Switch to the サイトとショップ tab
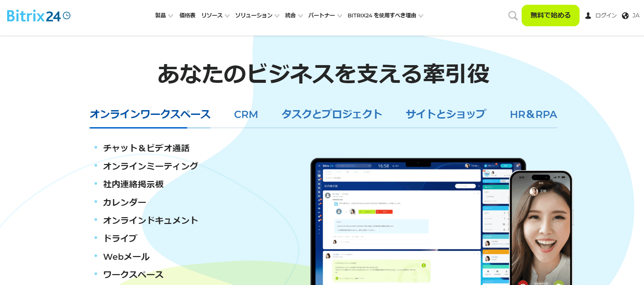644x285 pixels. coord(446,114)
